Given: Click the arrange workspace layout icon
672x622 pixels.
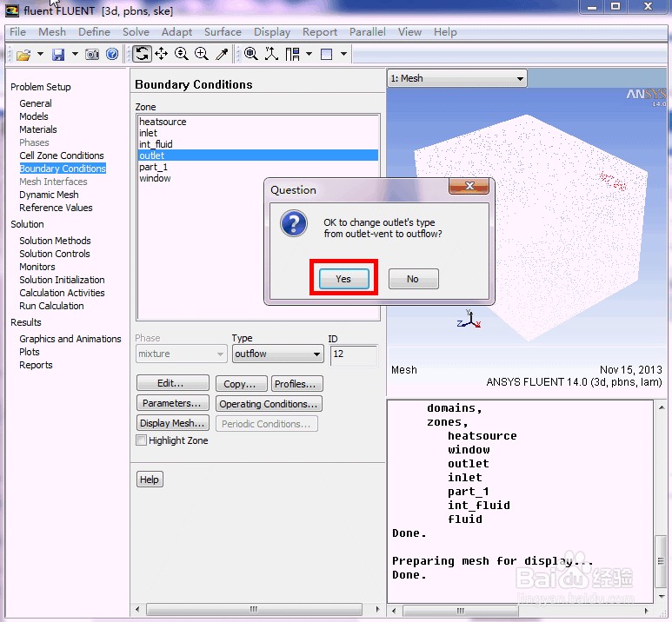Looking at the screenshot, I should (x=293, y=54).
